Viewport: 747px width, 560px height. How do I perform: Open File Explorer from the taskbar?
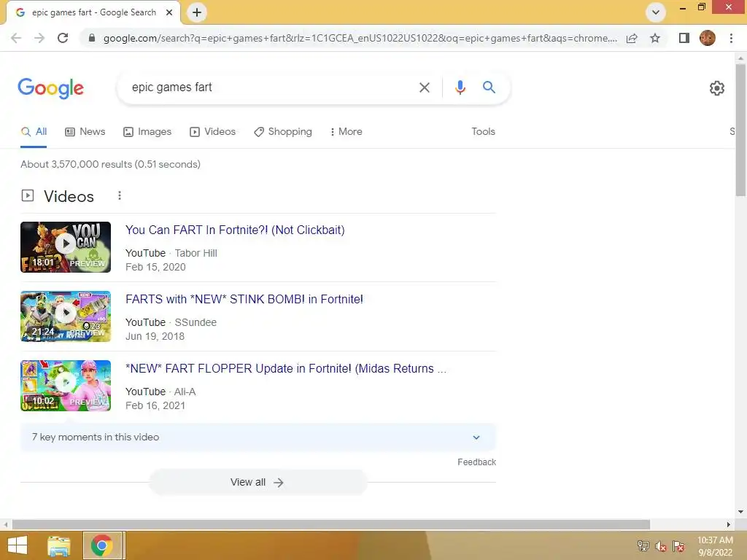[59, 545]
